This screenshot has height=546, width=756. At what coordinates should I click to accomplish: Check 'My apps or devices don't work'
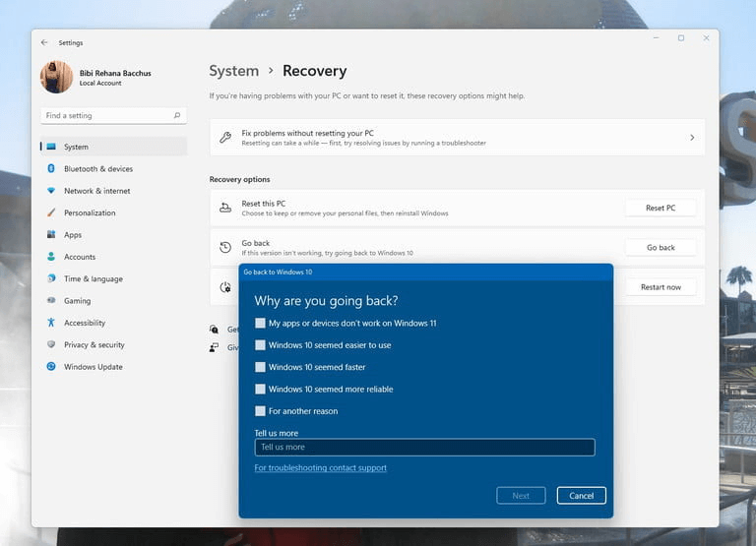pos(260,323)
